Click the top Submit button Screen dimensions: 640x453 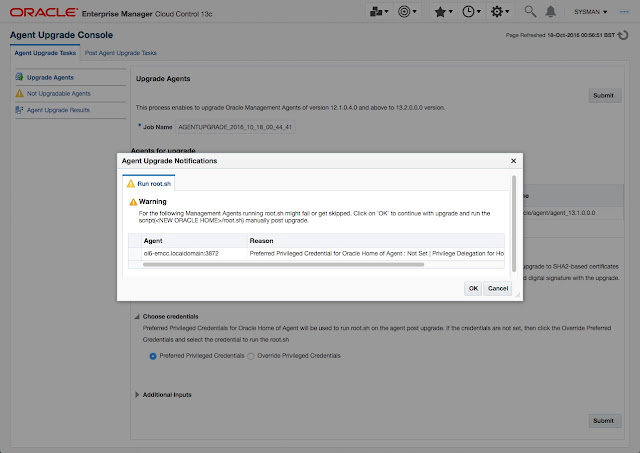click(x=604, y=95)
